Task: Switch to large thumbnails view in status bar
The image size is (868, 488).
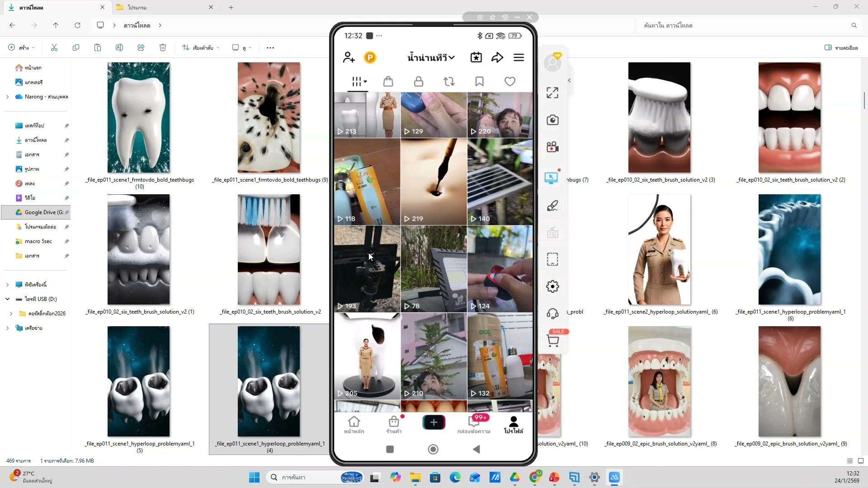Action: pos(860,461)
